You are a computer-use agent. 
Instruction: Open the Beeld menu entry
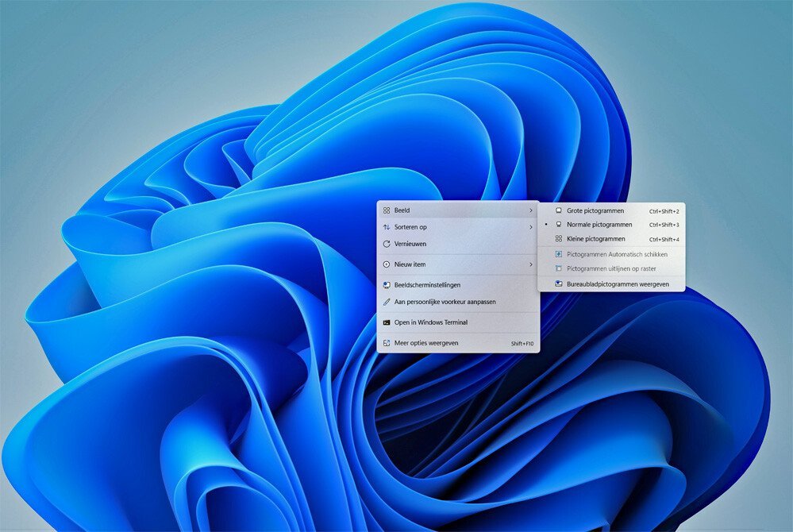pyautogui.click(x=458, y=210)
